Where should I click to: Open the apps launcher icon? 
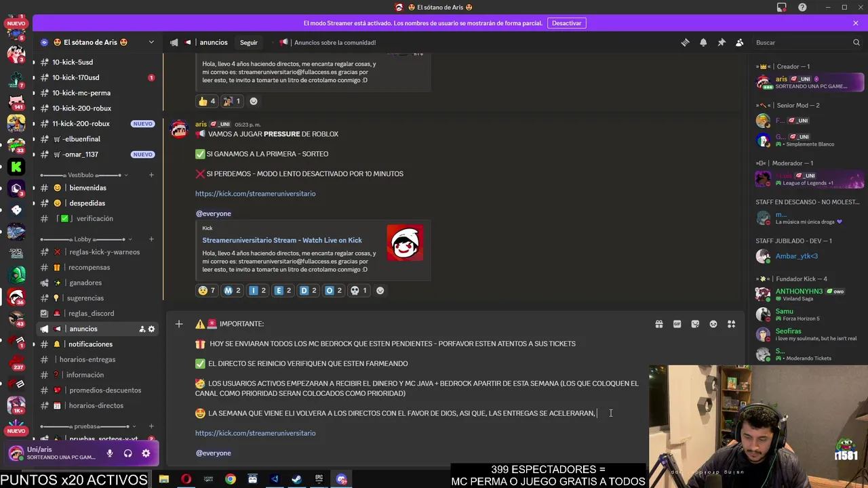[731, 324]
